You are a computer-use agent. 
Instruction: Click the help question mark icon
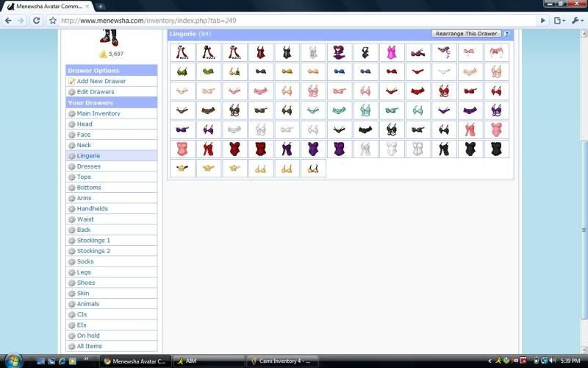coord(506,33)
